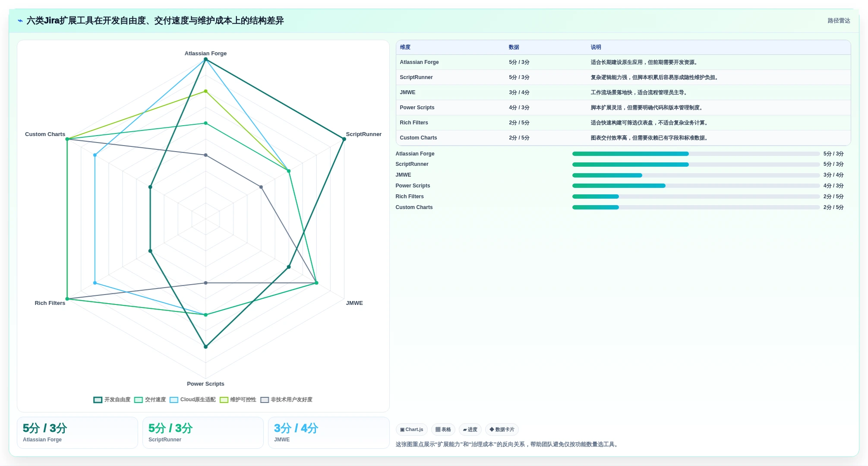The width and height of the screenshot is (868, 466).
Task: Click the Custom Charts progress bar
Action: click(696, 207)
